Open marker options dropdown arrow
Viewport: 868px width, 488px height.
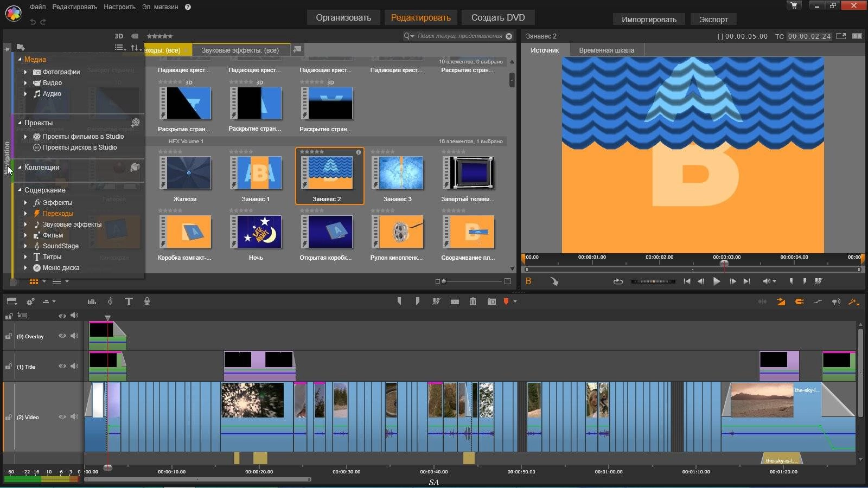[515, 301]
